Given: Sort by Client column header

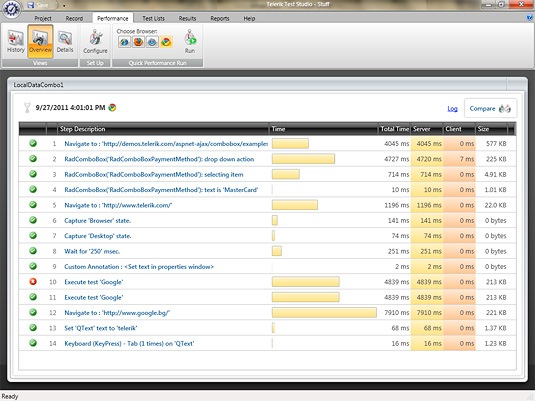Looking at the screenshot, I should click(459, 129).
